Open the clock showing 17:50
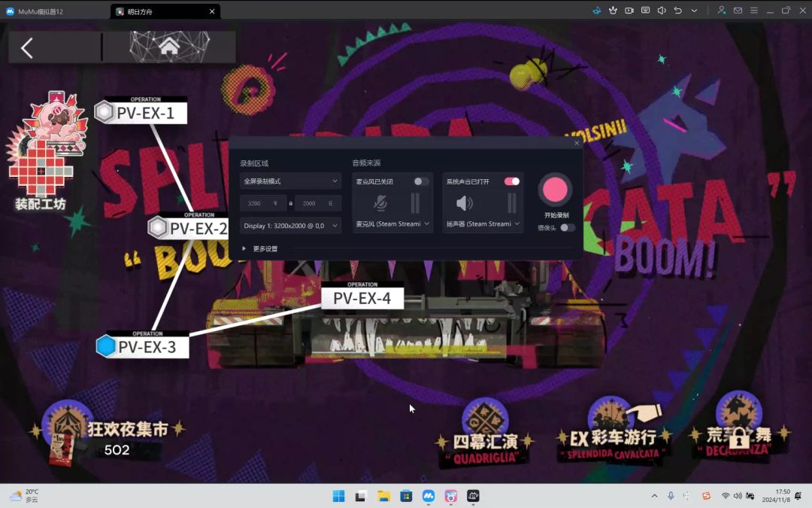812x508 pixels. [x=776, y=496]
